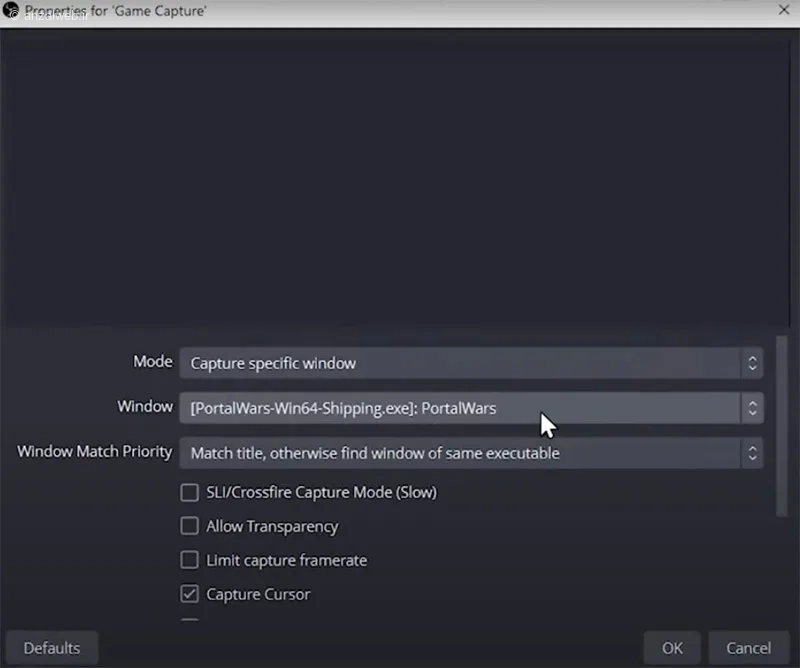Click the Mode field label
The height and width of the screenshot is (668, 800).
point(152,362)
